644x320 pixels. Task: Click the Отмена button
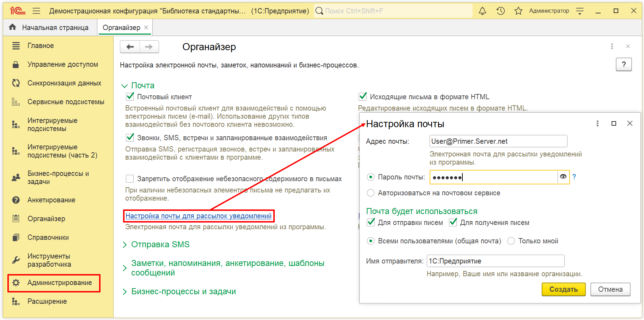coord(610,289)
